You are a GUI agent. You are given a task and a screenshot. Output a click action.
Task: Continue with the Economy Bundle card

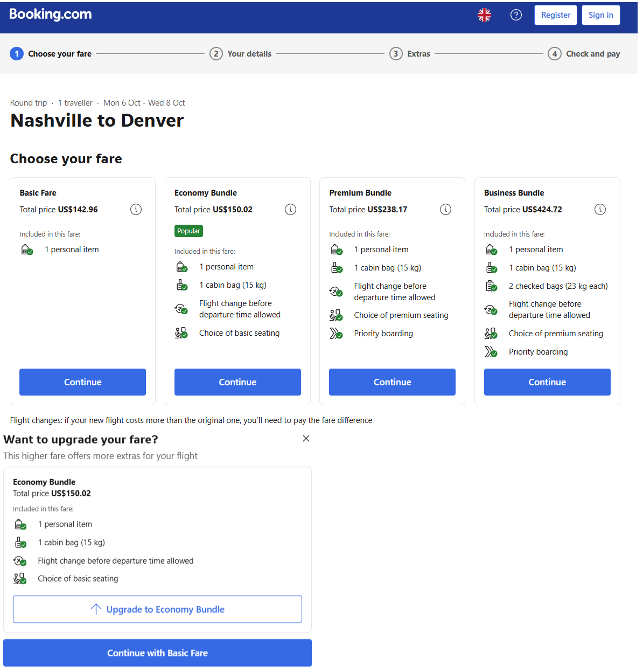(237, 382)
